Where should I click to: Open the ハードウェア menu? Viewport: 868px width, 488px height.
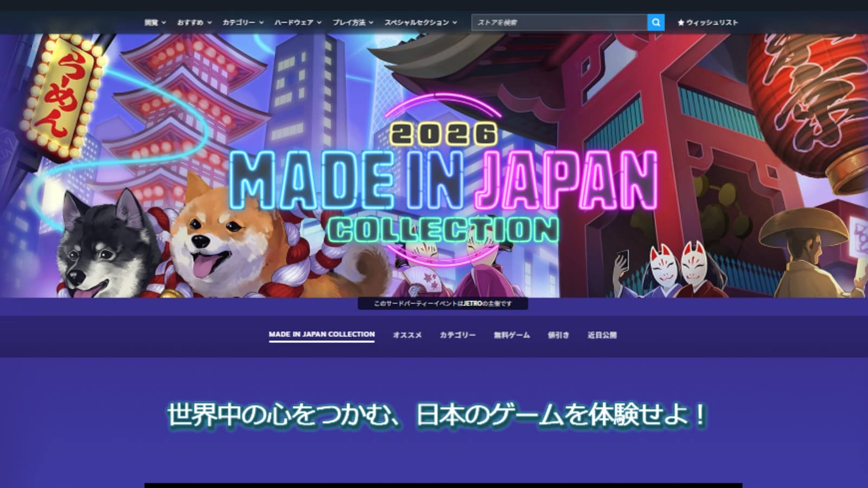(x=297, y=23)
